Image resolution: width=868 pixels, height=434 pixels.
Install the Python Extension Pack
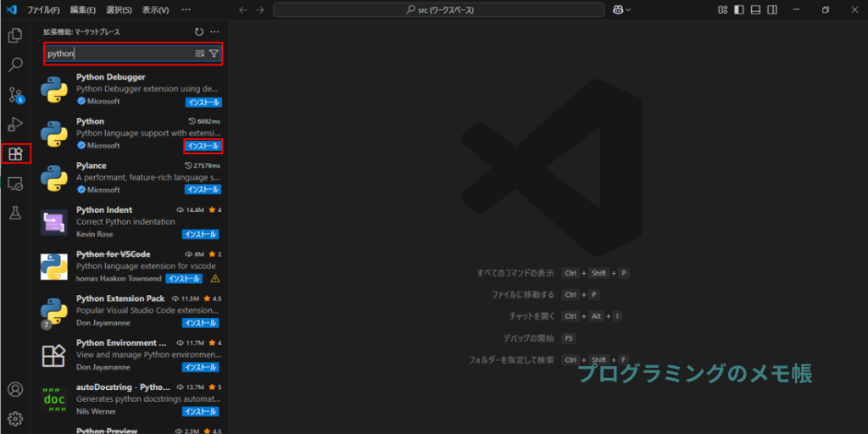[200, 323]
